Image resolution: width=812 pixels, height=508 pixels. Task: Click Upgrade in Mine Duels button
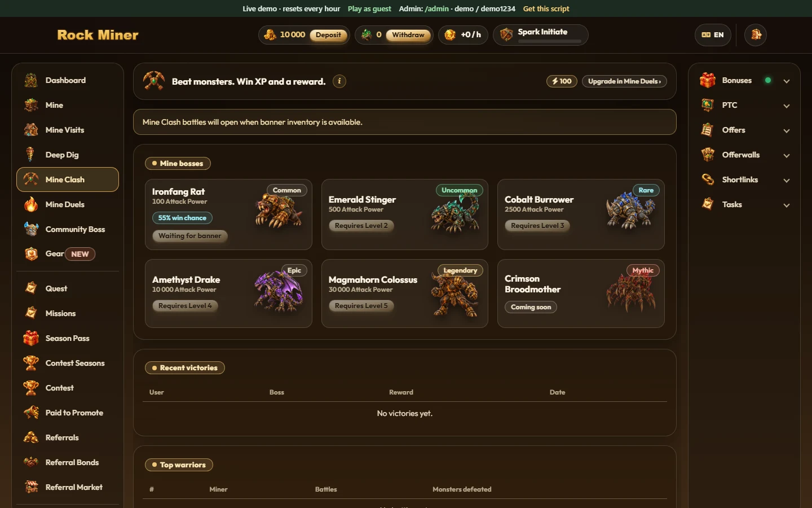point(624,81)
